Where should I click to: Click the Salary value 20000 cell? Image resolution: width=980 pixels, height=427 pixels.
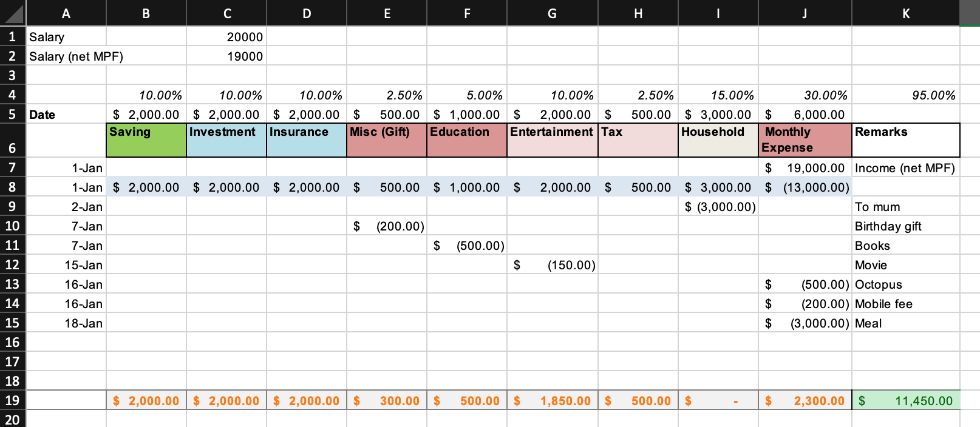pos(226,37)
